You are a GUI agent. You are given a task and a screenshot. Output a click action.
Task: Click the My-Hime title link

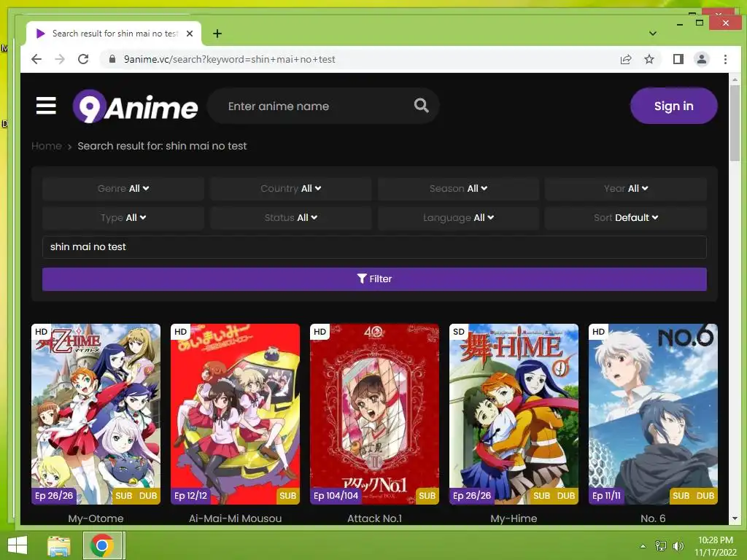[514, 518]
